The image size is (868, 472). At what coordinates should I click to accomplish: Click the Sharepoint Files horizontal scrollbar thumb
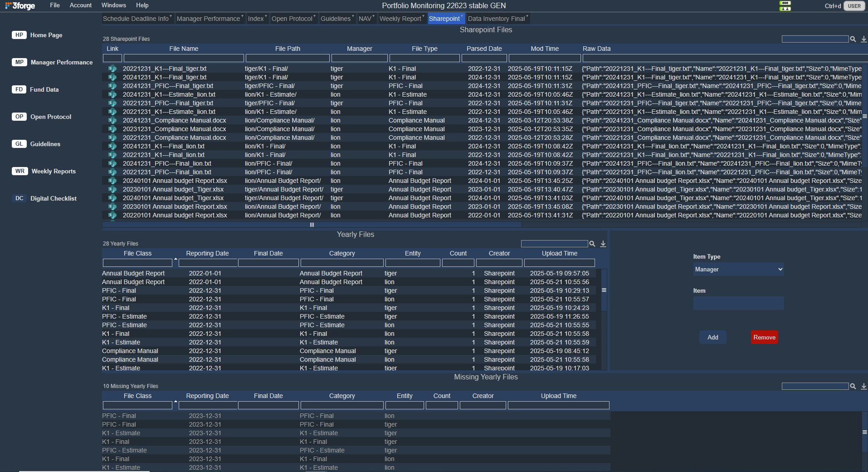[x=312, y=225]
